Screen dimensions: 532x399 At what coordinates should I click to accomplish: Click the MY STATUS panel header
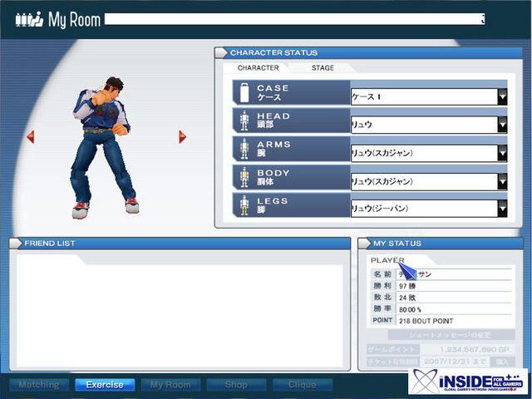[441, 244]
